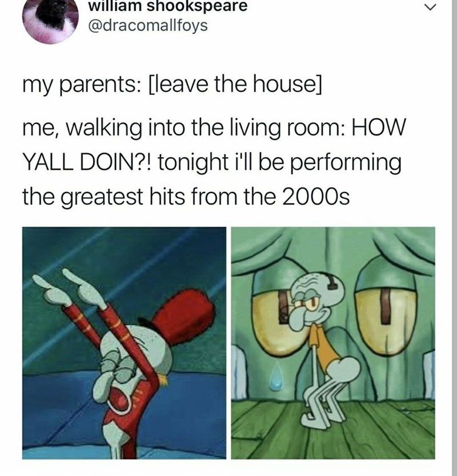
Task: Open the tweet options chevron menu
Action: (431, 7)
